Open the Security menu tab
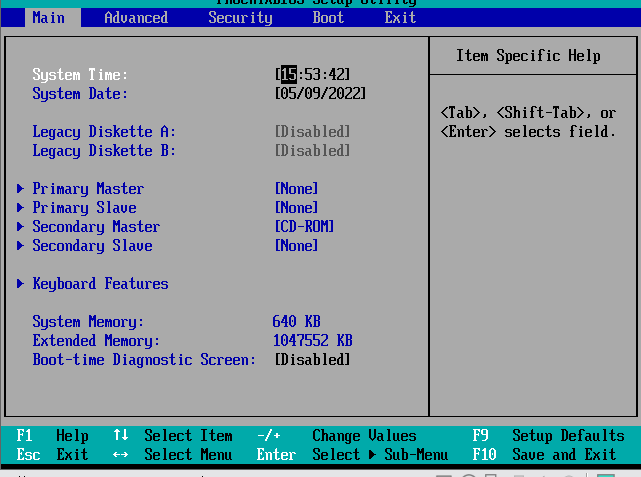Viewport: 641px width, 477px height. point(240,18)
